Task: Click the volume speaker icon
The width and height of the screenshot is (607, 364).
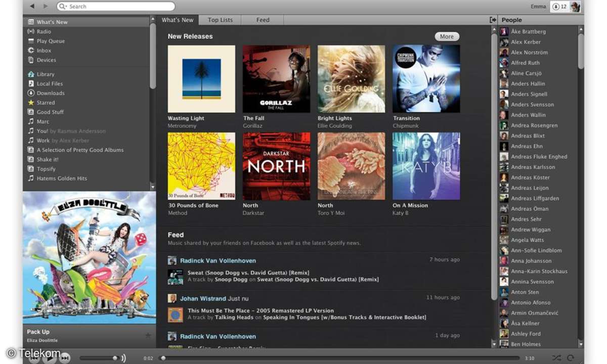Action: click(x=123, y=358)
